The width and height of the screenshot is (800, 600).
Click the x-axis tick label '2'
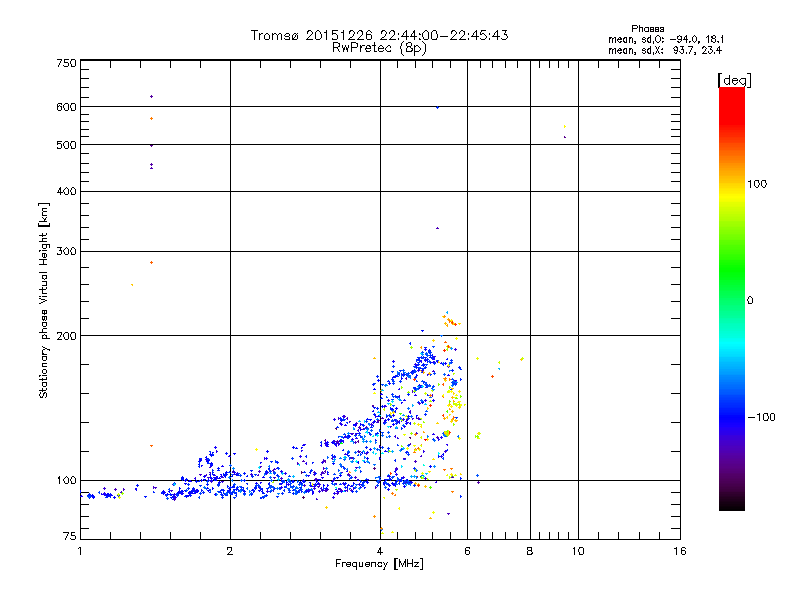point(230,551)
